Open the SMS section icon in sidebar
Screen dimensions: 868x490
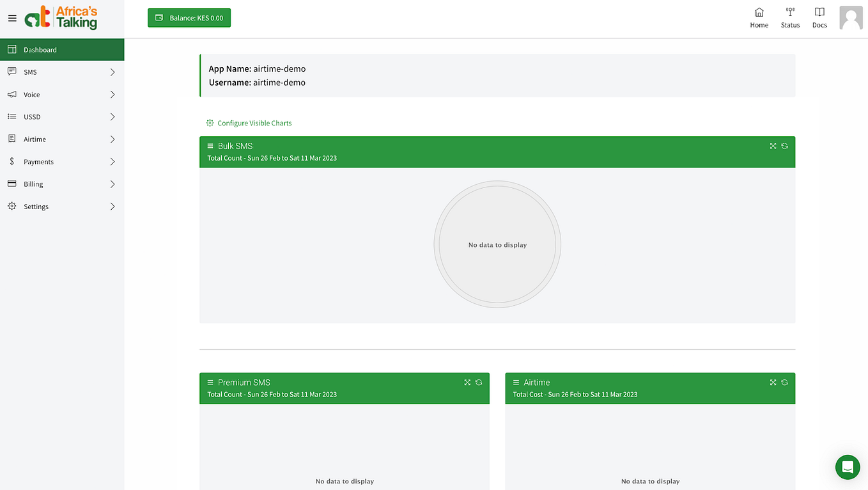click(x=12, y=72)
